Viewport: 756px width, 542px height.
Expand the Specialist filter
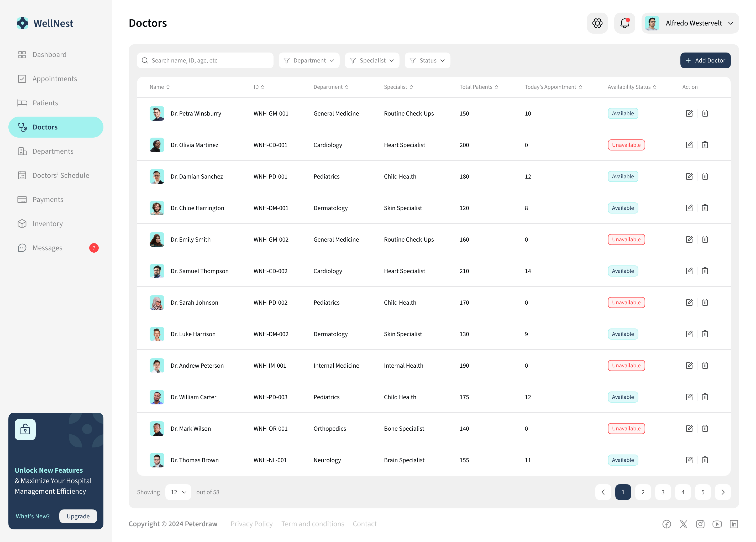(x=372, y=60)
